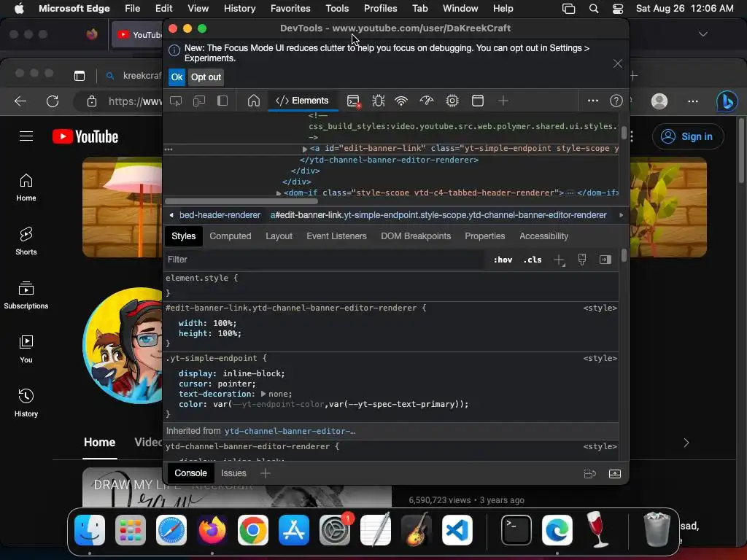Open the Accessibility tab
Screen dimensions: 747x560
pos(543,236)
